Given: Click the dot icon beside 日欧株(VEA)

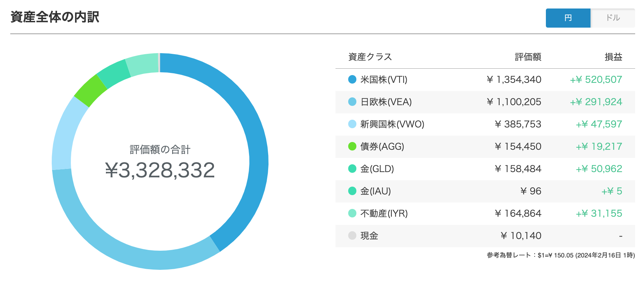Looking at the screenshot, I should tap(351, 102).
